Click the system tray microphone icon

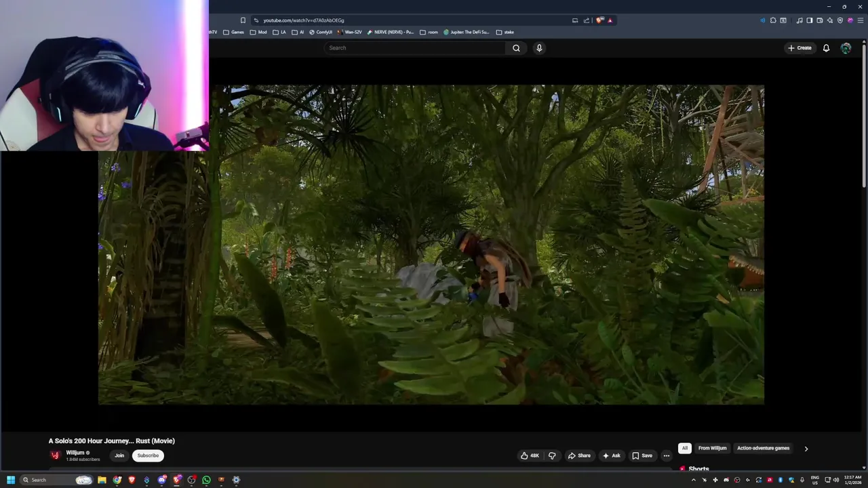(x=802, y=480)
